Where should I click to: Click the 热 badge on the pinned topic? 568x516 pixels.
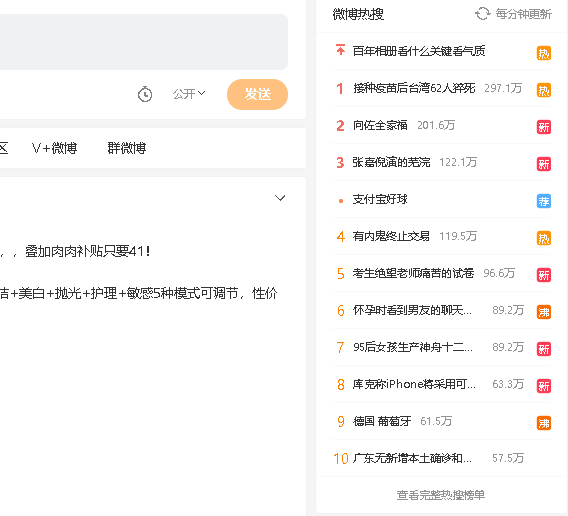click(544, 53)
